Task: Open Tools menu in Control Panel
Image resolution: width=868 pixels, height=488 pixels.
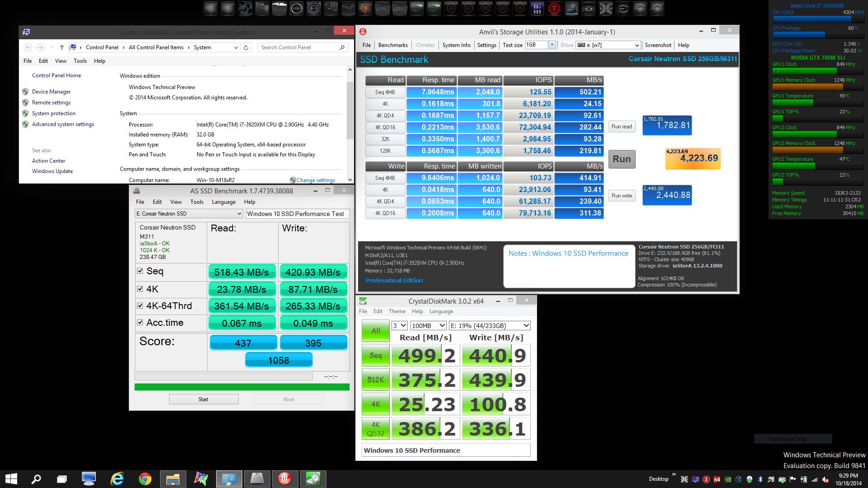Action: (80, 61)
